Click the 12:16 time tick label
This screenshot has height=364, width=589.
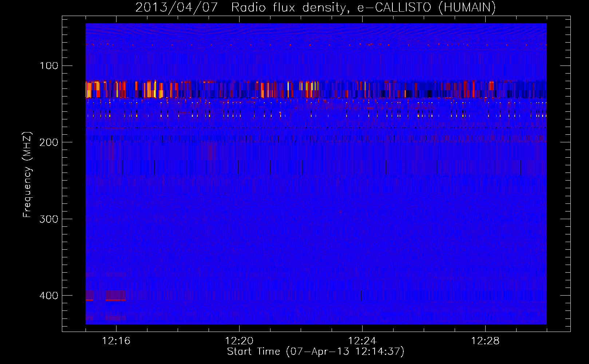click(x=116, y=341)
